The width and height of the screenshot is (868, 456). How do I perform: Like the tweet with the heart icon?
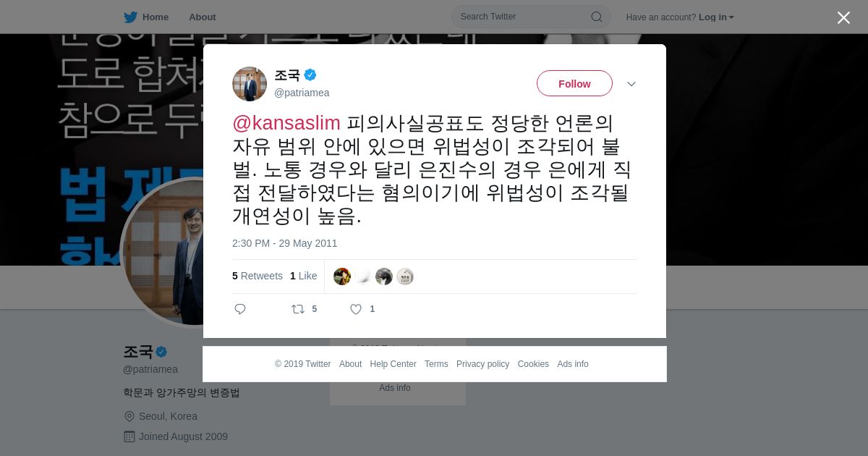[x=356, y=309]
